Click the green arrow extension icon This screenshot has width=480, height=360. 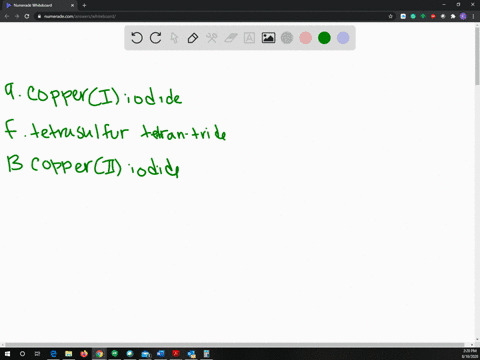(x=423, y=16)
